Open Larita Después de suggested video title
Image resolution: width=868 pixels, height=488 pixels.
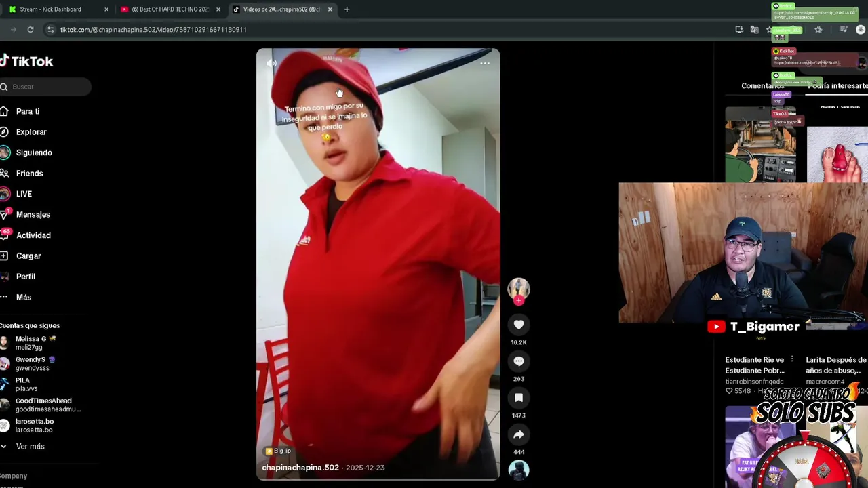(836, 365)
